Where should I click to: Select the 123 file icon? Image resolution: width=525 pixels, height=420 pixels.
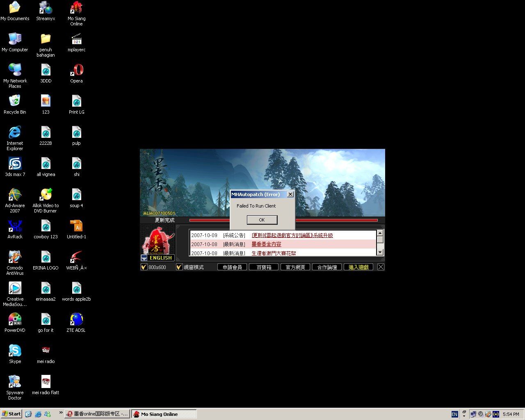pos(46,105)
